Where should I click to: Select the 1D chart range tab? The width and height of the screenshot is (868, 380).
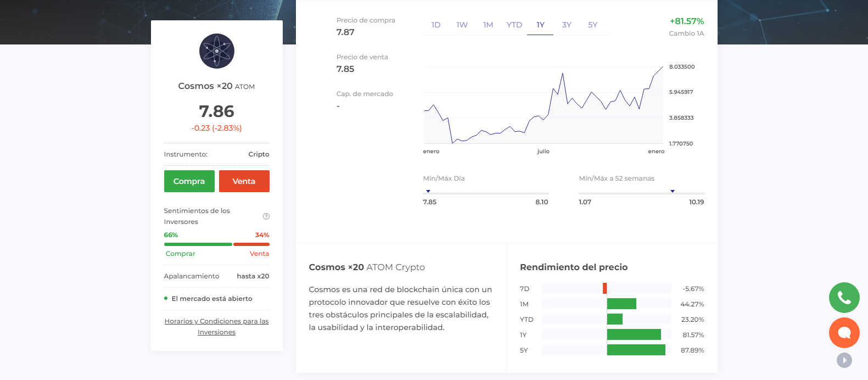pyautogui.click(x=436, y=25)
